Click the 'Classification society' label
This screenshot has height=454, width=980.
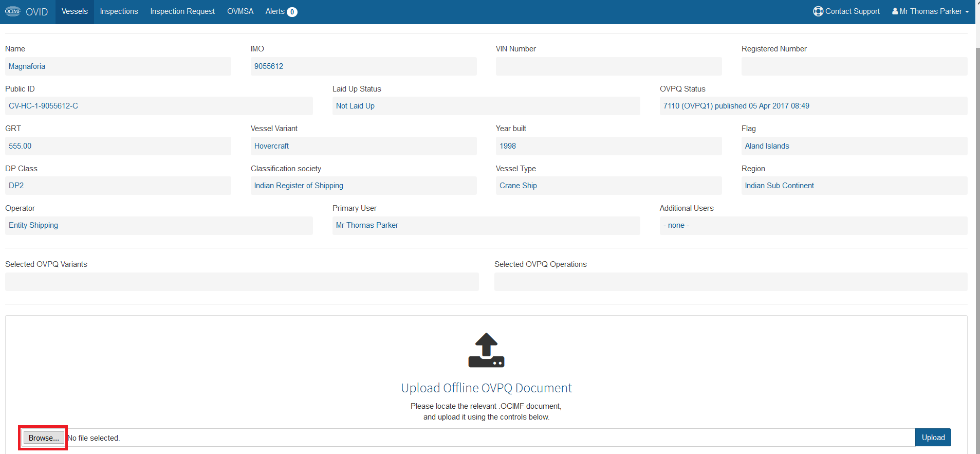click(x=286, y=169)
